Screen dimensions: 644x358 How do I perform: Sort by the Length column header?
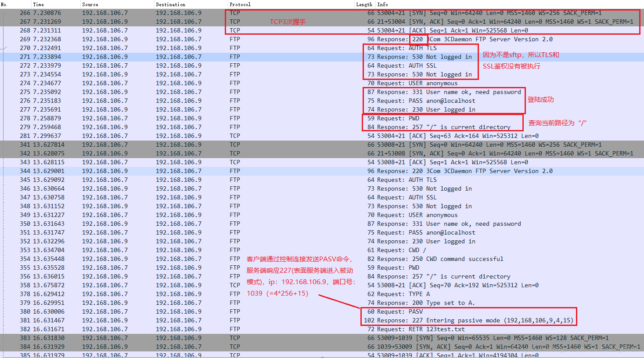click(364, 4)
